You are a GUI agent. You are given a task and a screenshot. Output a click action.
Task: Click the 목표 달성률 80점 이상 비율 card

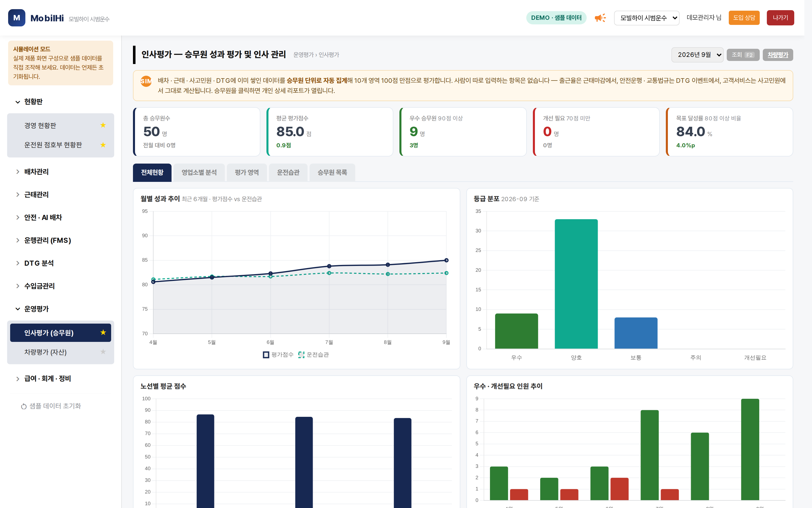[730, 132]
